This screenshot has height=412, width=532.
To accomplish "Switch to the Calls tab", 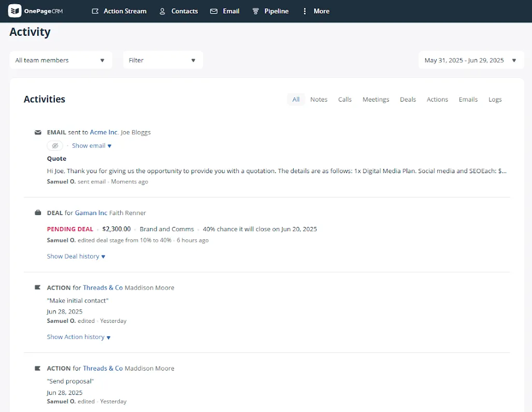I will point(344,100).
